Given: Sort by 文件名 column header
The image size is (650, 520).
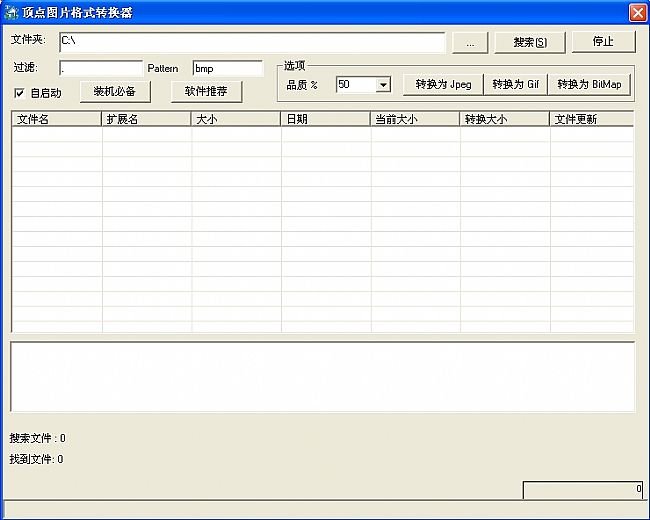Looking at the screenshot, I should 57,119.
